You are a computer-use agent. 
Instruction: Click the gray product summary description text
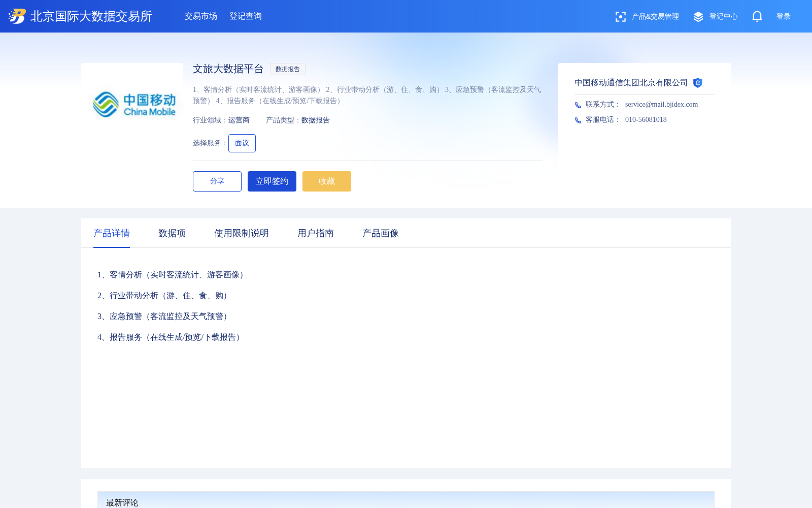367,96
